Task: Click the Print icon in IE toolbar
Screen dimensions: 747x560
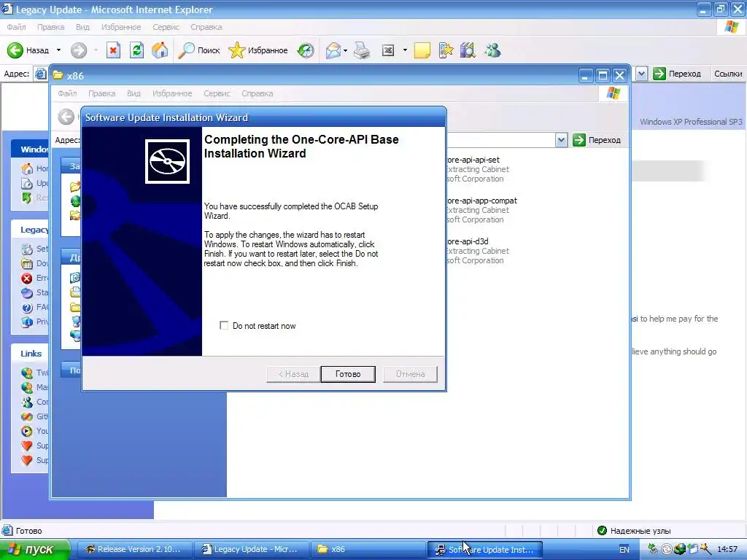Action: pos(362,50)
